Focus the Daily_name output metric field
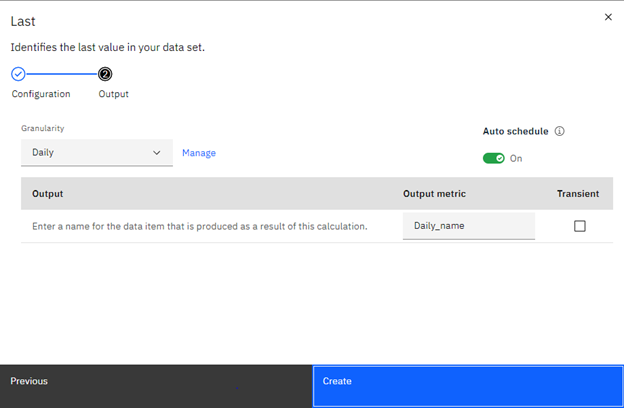624x408 pixels. coord(468,226)
